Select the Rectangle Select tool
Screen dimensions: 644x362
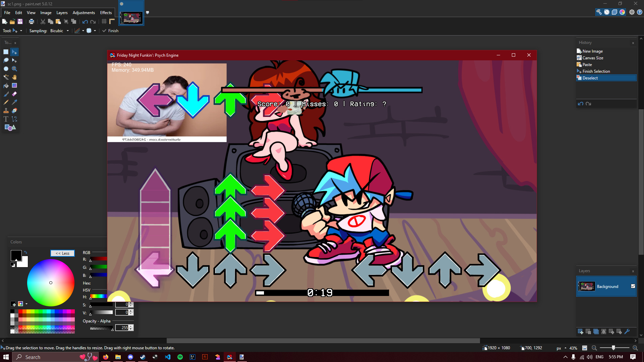pyautogui.click(x=6, y=52)
